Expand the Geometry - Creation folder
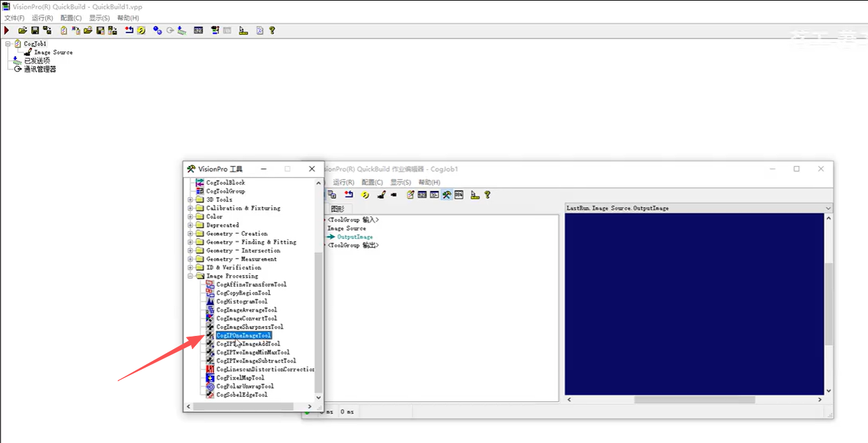This screenshot has height=443, width=868. pyautogui.click(x=191, y=234)
